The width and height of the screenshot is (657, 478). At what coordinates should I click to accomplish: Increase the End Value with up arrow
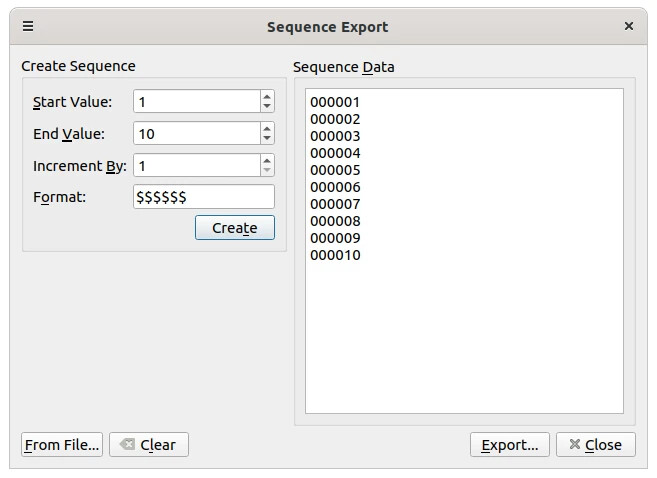[x=267, y=128]
